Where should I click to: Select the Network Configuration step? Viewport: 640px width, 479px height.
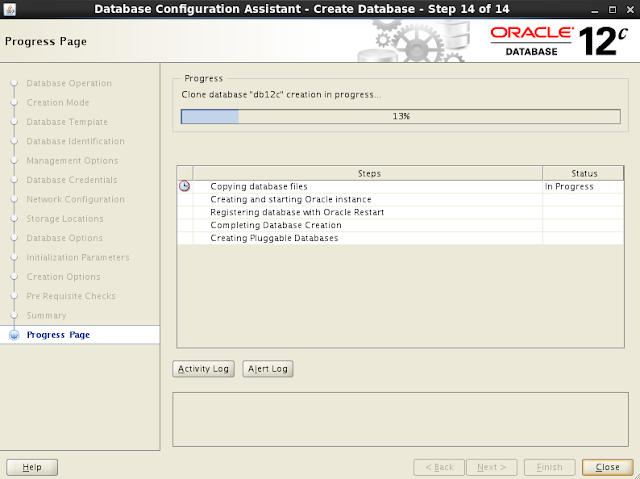tap(76, 200)
